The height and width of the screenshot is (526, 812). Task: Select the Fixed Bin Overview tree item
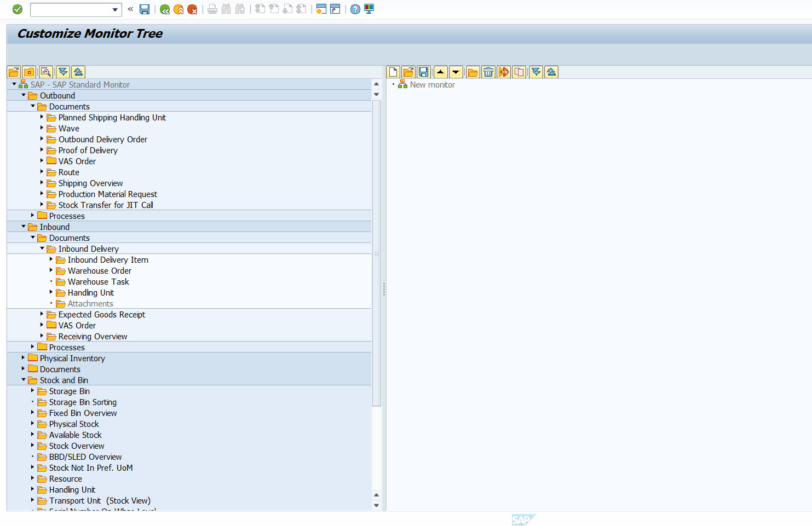coord(83,413)
